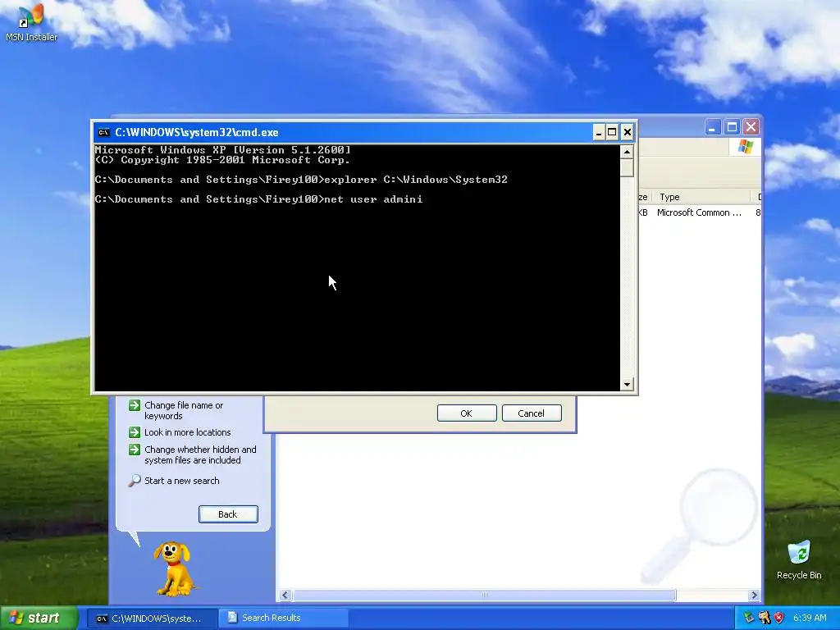The height and width of the screenshot is (630, 840).
Task: Switch to the Search Results taskbar button
Action: [x=283, y=619]
